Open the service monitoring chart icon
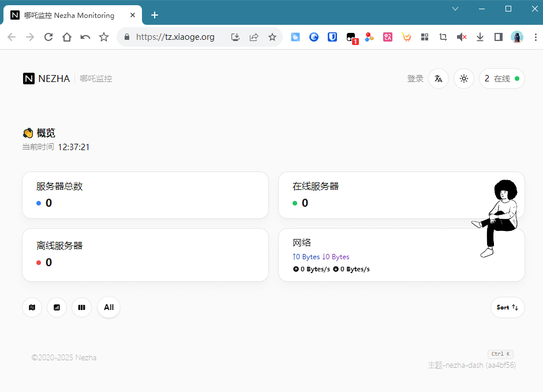The width and height of the screenshot is (543, 392). point(57,307)
